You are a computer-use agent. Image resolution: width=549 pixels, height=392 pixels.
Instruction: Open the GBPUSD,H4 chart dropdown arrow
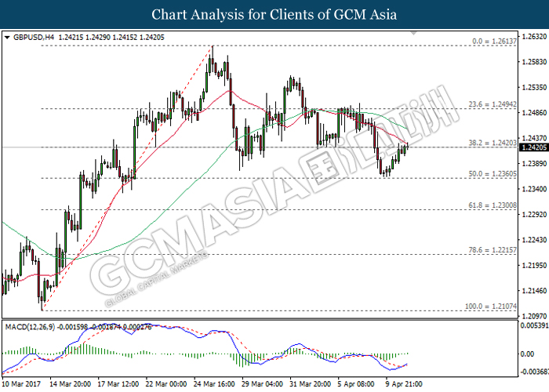click(x=7, y=38)
